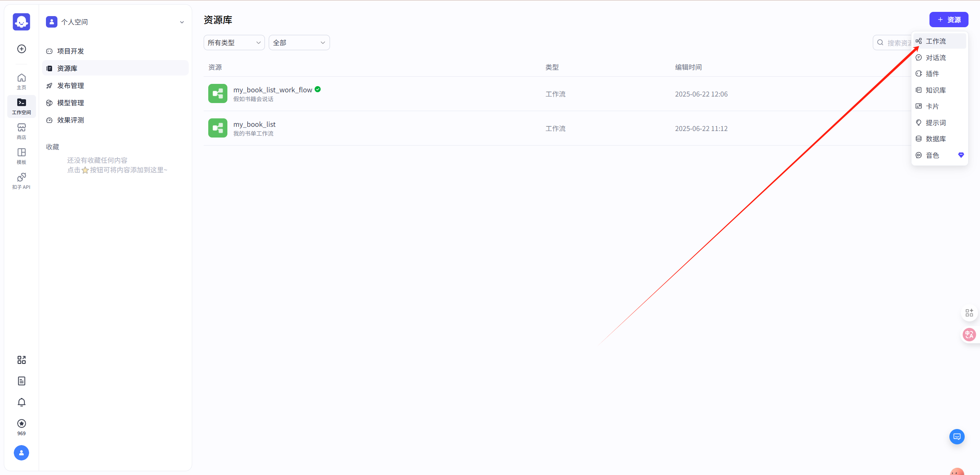Open 发布管理 in the sidebar
The height and width of the screenshot is (475, 980).
coord(70,85)
